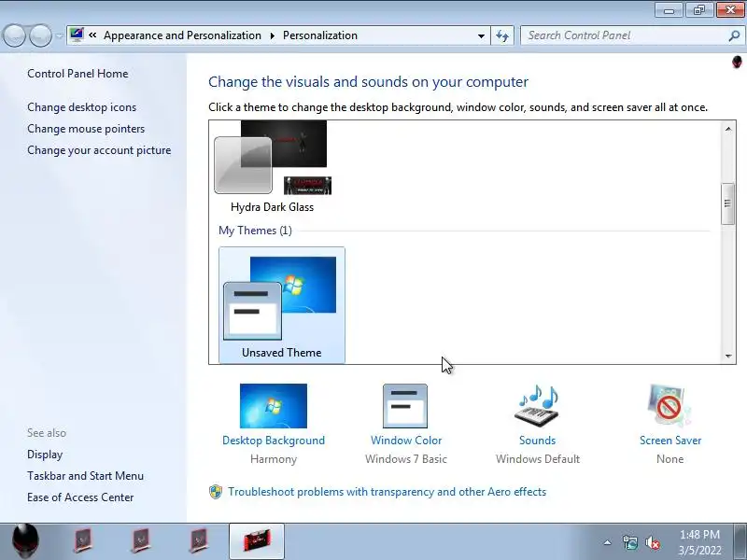Go to Control Panel Home
747x560 pixels.
click(78, 74)
